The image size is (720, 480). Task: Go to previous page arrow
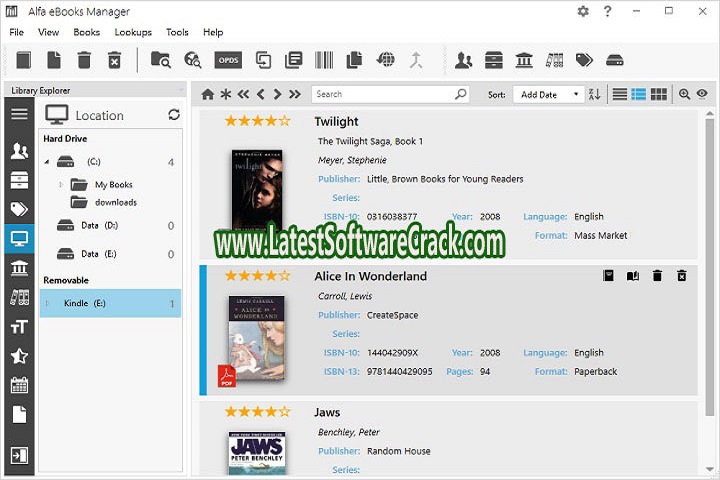pyautogui.click(x=260, y=95)
